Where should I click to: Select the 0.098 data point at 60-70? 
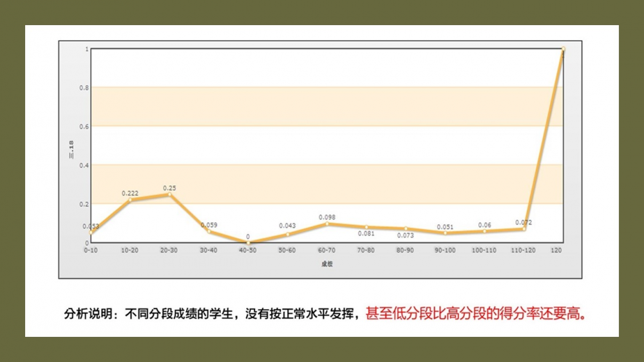(x=327, y=224)
